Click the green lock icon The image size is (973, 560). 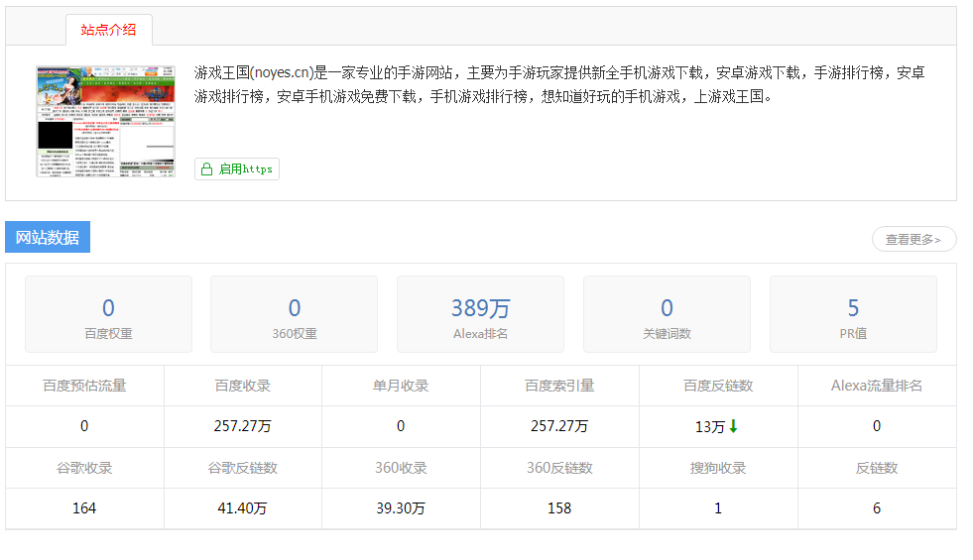[x=207, y=168]
